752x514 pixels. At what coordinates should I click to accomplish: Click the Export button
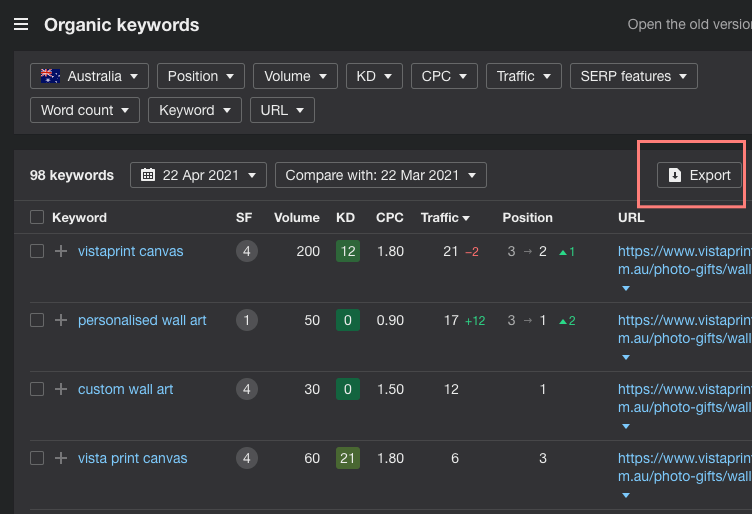click(699, 175)
